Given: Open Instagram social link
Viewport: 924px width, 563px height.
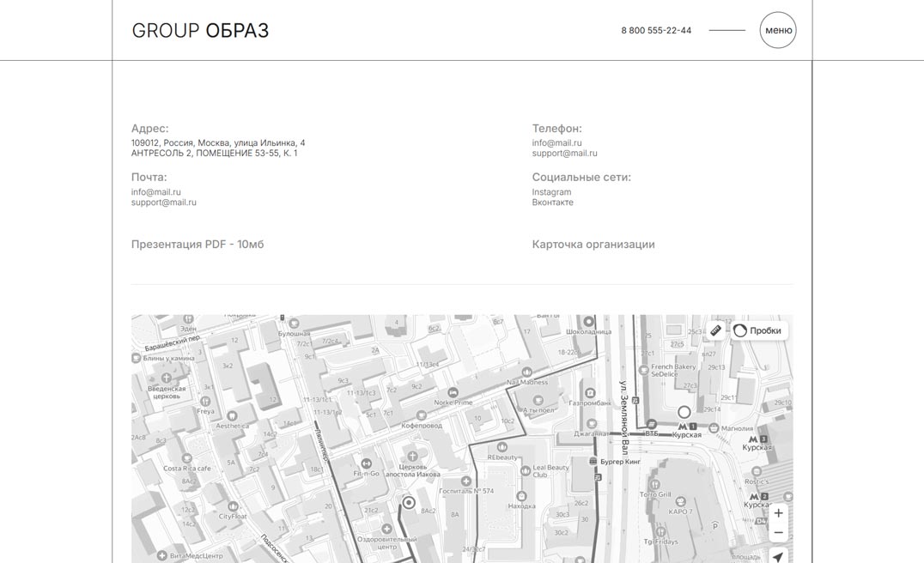Looking at the screenshot, I should pyautogui.click(x=551, y=192).
